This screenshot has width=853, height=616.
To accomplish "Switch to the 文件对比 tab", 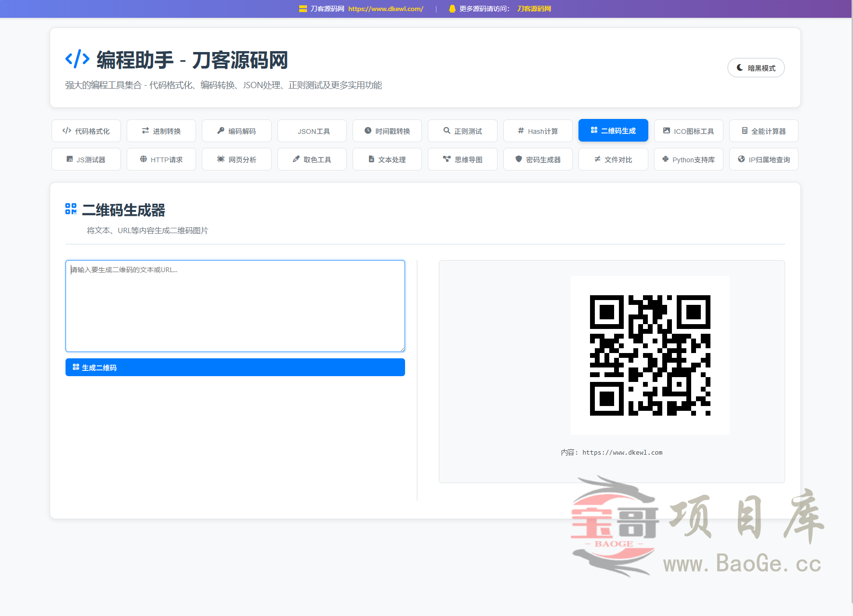I will coord(613,159).
